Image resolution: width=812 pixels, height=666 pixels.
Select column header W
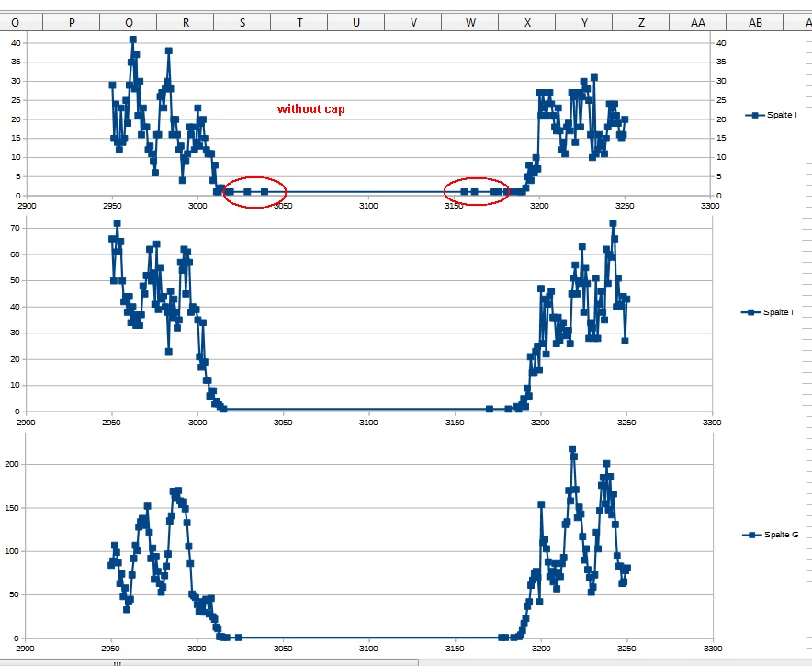pyautogui.click(x=470, y=19)
